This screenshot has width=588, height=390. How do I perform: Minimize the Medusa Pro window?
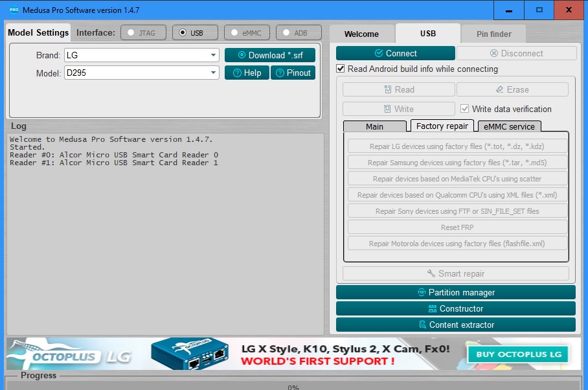point(509,10)
